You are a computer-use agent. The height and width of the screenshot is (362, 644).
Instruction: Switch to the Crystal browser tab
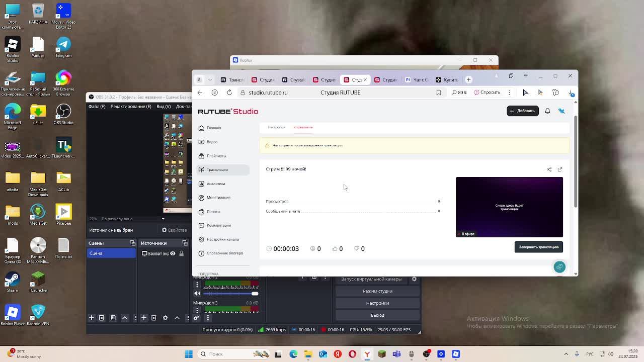(293, 79)
